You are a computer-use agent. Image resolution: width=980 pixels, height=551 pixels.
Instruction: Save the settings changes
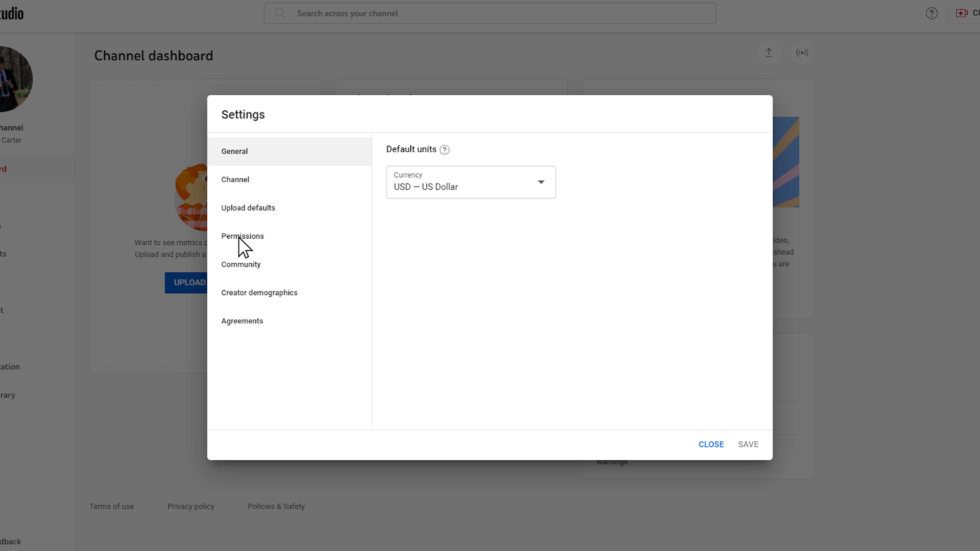(748, 444)
